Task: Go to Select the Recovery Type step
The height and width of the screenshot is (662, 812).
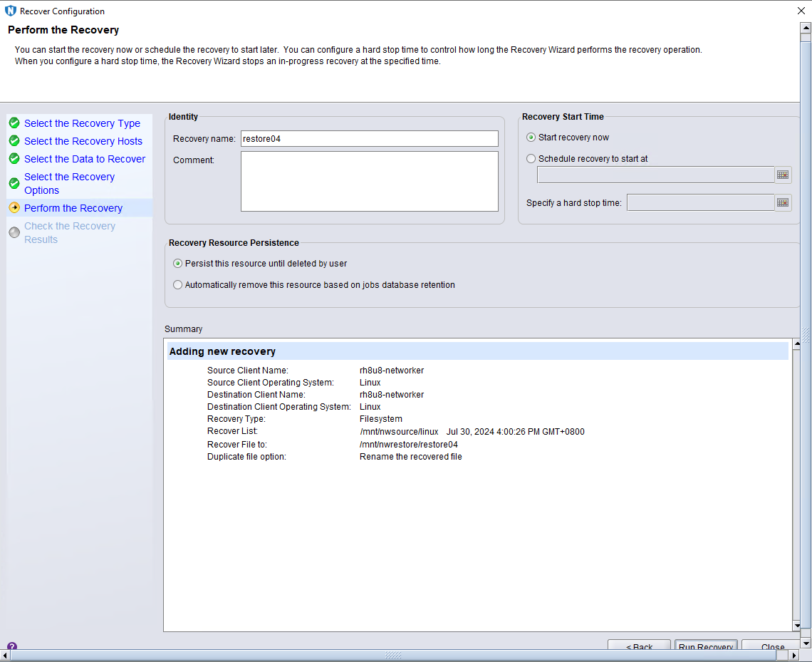Action: (83, 123)
